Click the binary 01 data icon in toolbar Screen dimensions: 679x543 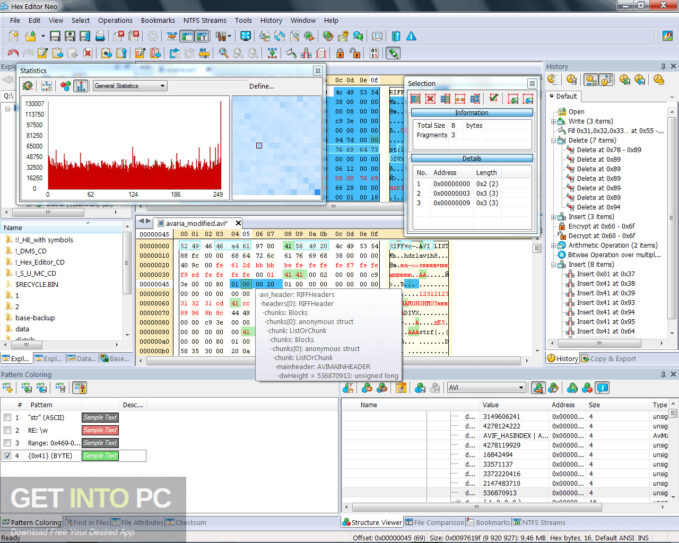click(374, 53)
